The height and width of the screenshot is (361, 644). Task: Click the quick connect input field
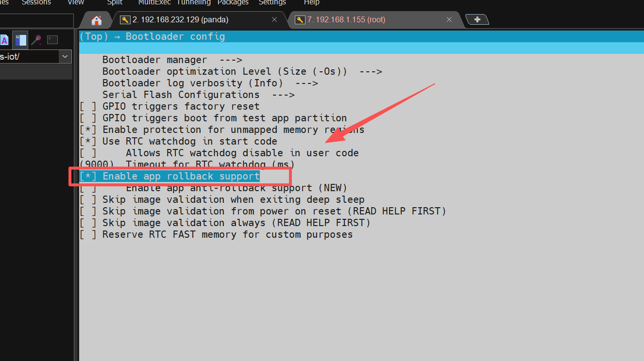36,20
